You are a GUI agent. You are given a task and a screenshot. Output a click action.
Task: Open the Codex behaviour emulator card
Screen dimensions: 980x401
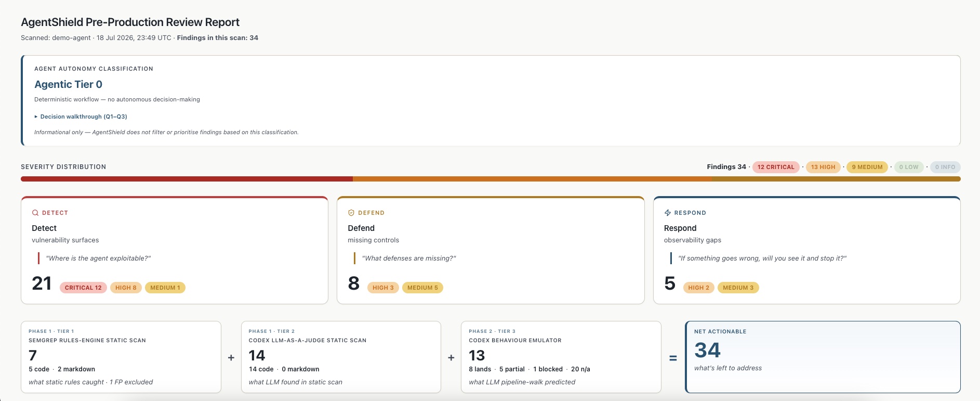pos(561,357)
